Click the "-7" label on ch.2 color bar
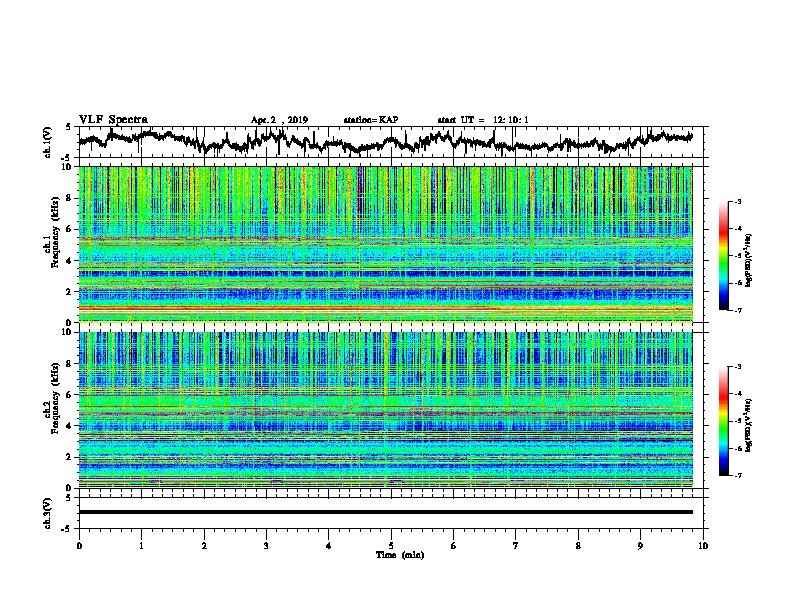792x612 pixels. pos(738,475)
